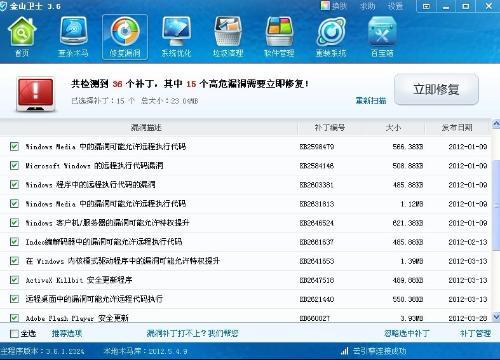
Task: Open the 百宝箱 toolbox icon
Action: click(x=382, y=37)
